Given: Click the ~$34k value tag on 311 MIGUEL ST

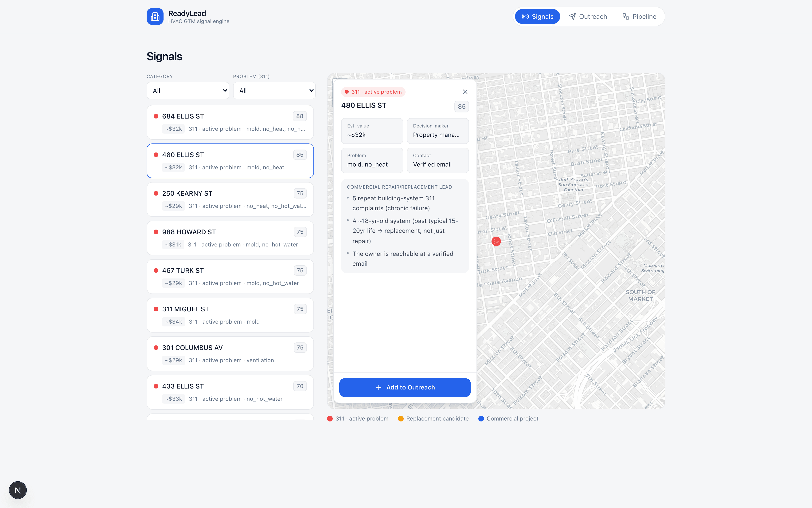Looking at the screenshot, I should (173, 322).
